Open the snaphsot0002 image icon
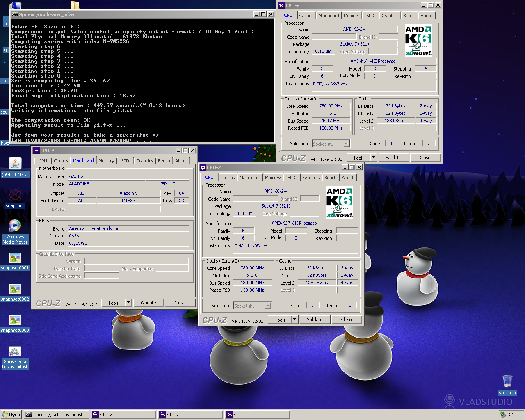This screenshot has width=525, height=420. point(15,289)
